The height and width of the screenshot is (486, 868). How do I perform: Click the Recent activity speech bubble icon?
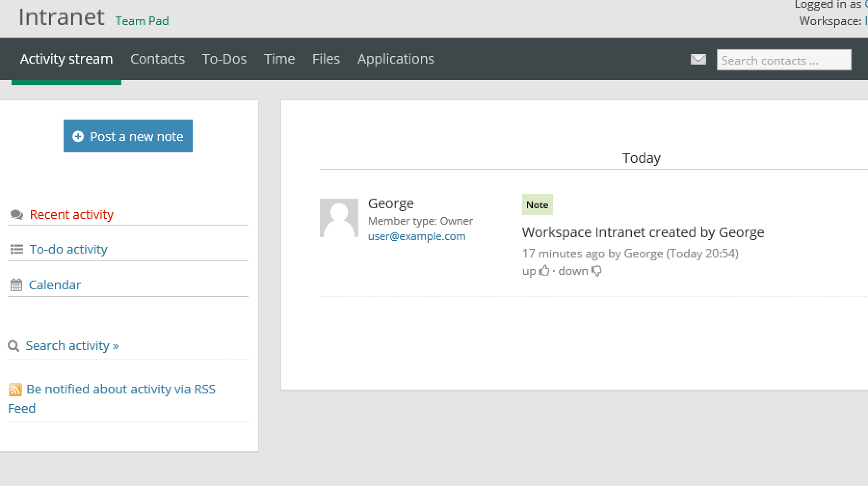pyautogui.click(x=16, y=215)
